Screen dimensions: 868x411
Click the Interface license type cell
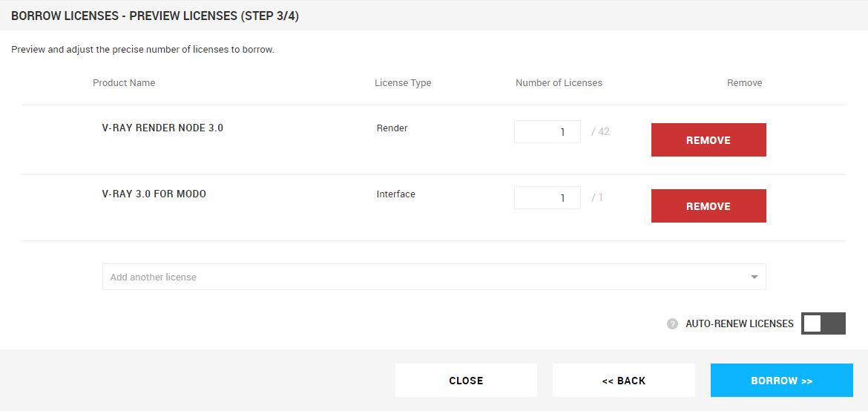click(396, 194)
